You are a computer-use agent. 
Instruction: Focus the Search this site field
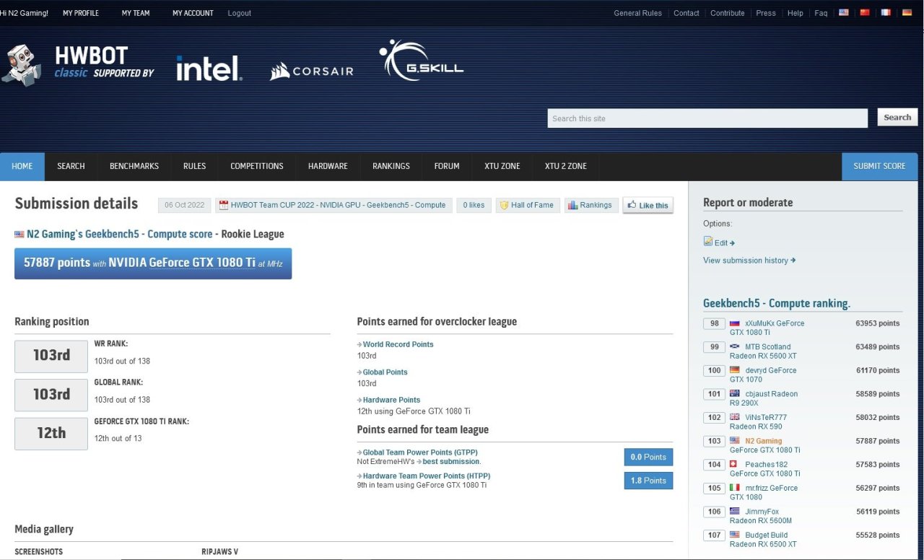point(707,118)
